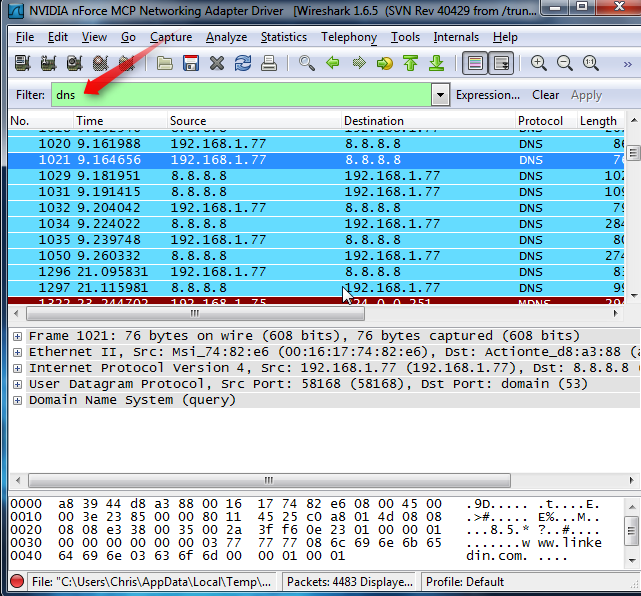Click the Packets: 4483 status entry

point(350,582)
